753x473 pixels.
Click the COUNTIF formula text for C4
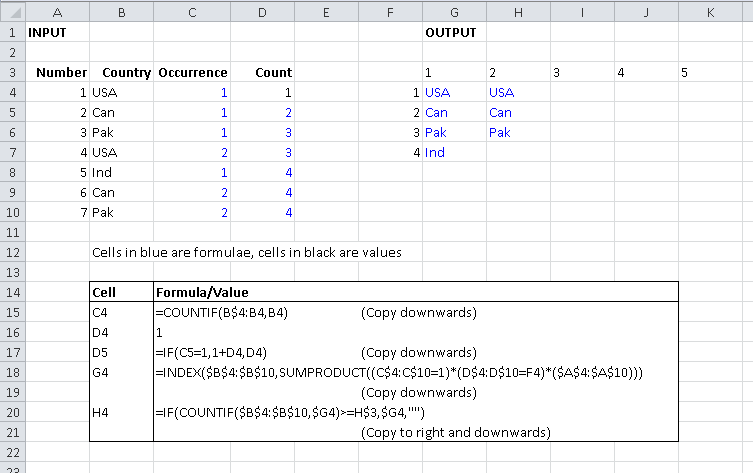tap(221, 313)
